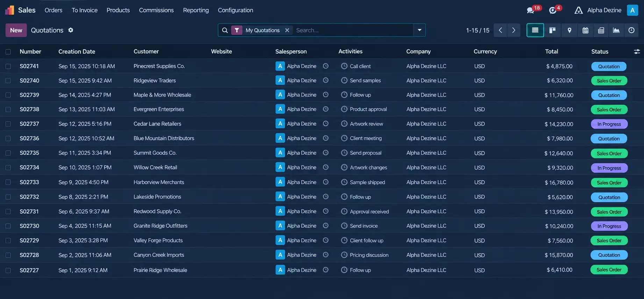Click the New button
Viewport: 644px width, 299px height.
click(16, 30)
